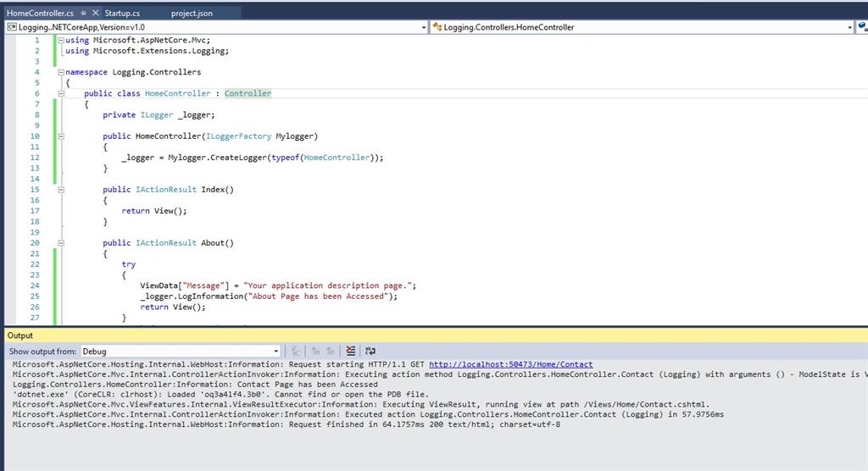Open the project.json tab
Screen dimensions: 868x471
192,13
